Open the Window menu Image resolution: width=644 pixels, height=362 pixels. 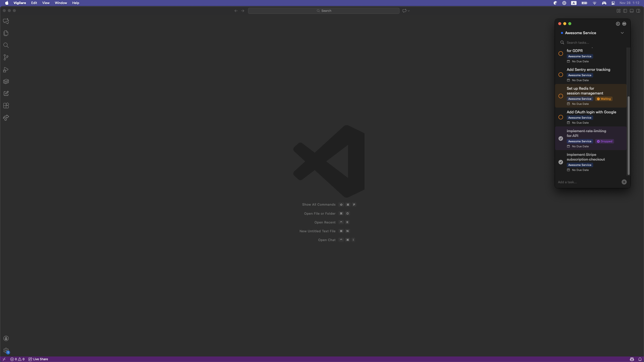pyautogui.click(x=61, y=3)
